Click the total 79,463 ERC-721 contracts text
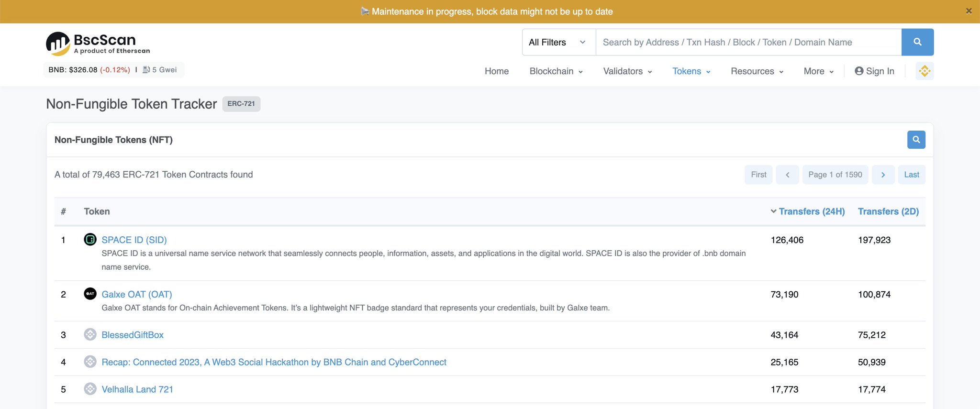Screen dimensions: 980x409 click(x=154, y=175)
